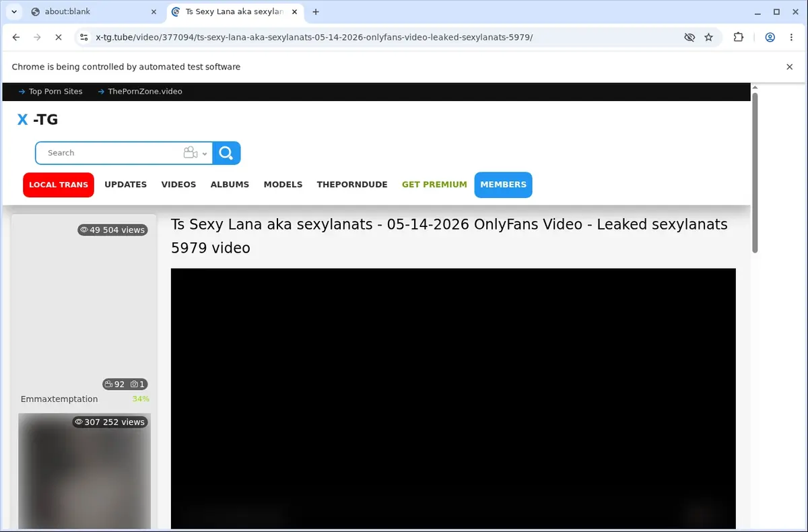Click the blue magnifier search button
Viewport: 808px width, 532px height.
[x=226, y=153]
